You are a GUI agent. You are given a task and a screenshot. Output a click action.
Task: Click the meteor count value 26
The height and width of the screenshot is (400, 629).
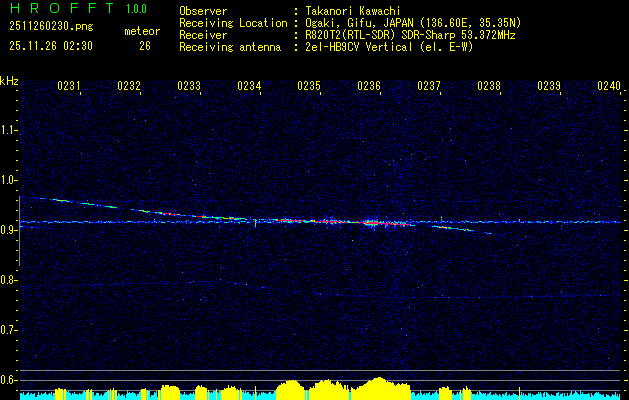tap(145, 46)
